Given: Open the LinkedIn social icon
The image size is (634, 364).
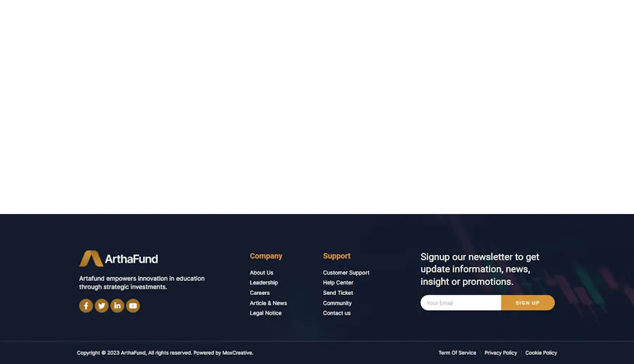Looking at the screenshot, I should (117, 306).
